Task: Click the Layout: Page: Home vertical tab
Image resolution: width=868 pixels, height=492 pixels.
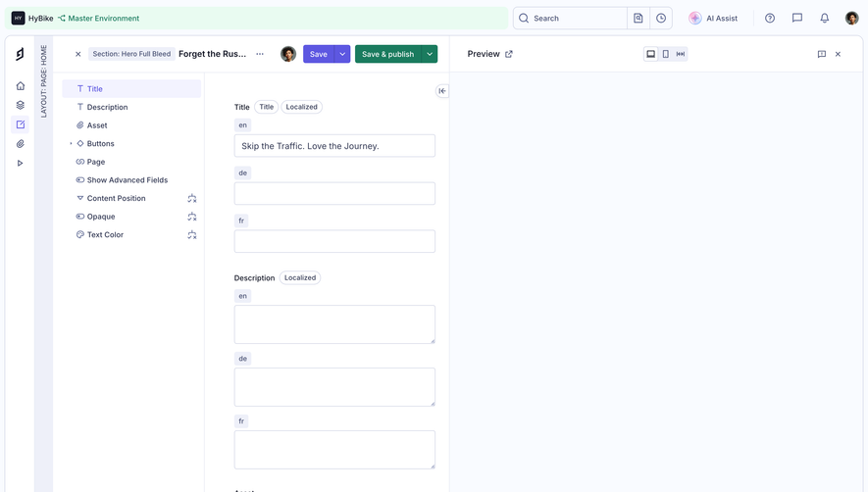Action: pyautogui.click(x=44, y=81)
